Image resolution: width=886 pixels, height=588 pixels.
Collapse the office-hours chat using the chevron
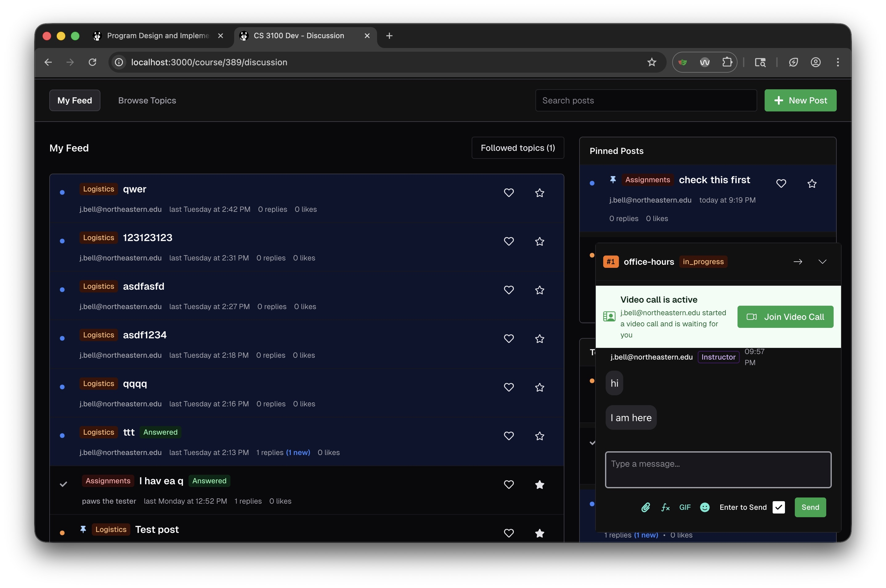click(x=822, y=261)
